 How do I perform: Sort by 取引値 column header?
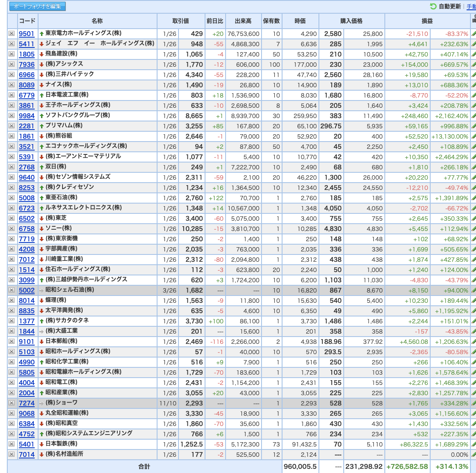pos(181,21)
